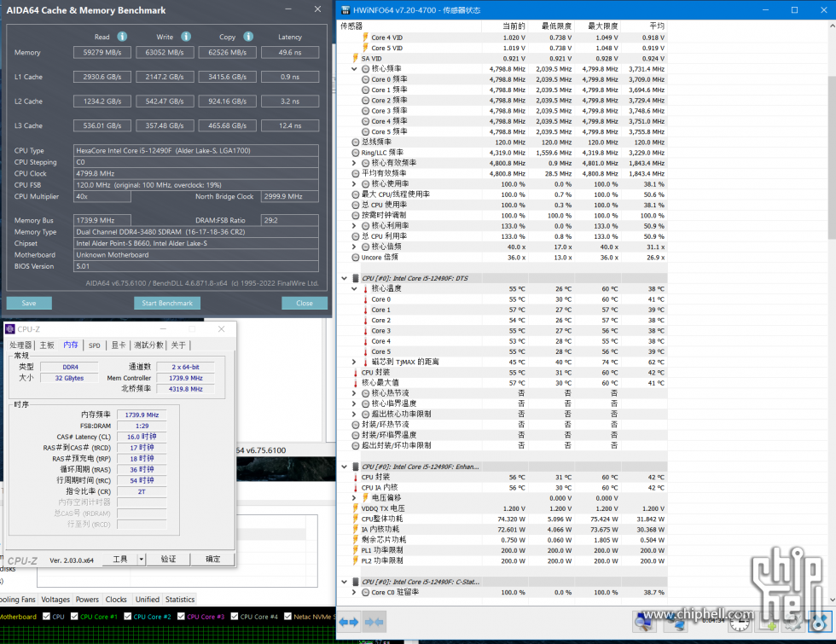Click the CPU-Z 验证 button

click(168, 559)
